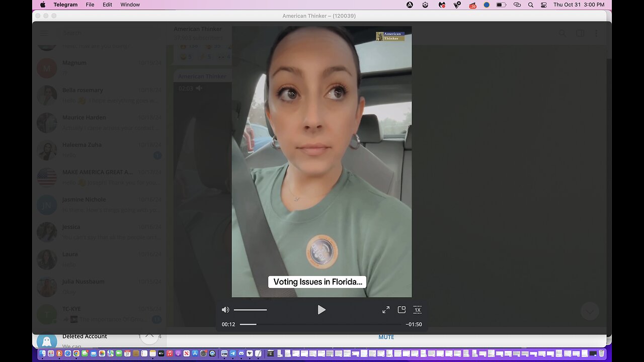The image size is (644, 362).
Task: Open DuckDuckGo from the Dock
Action: click(x=59, y=353)
